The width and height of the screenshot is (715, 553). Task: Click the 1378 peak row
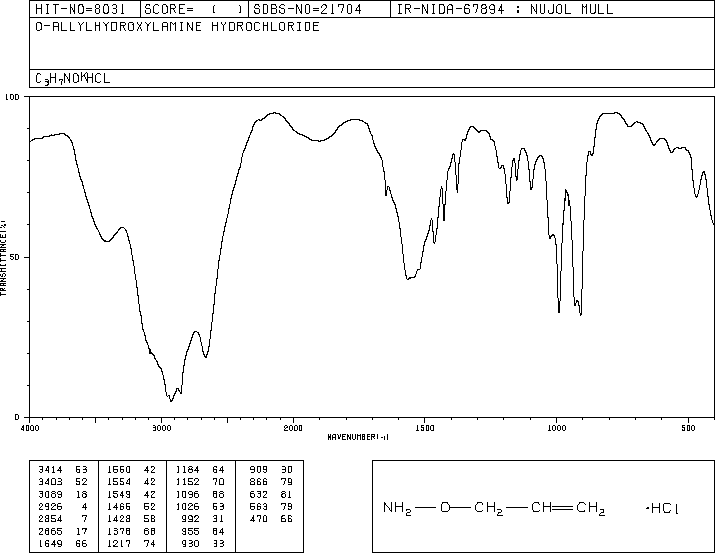131,532
